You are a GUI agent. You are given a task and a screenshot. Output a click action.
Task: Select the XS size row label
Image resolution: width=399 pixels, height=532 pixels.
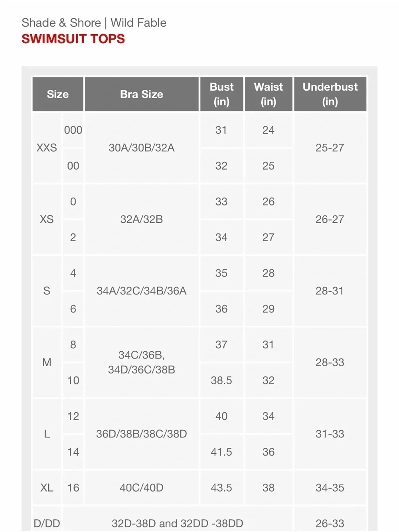point(47,219)
